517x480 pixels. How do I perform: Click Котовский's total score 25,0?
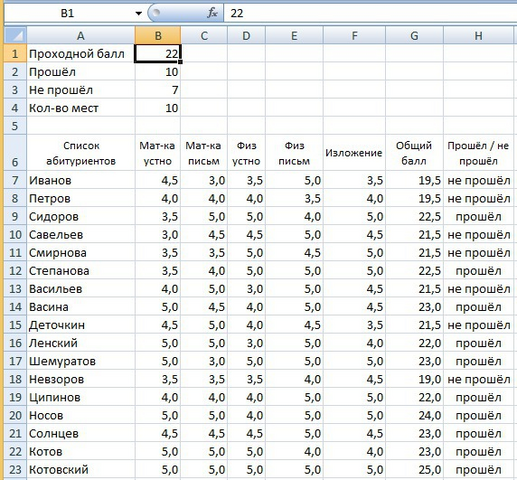(415, 470)
